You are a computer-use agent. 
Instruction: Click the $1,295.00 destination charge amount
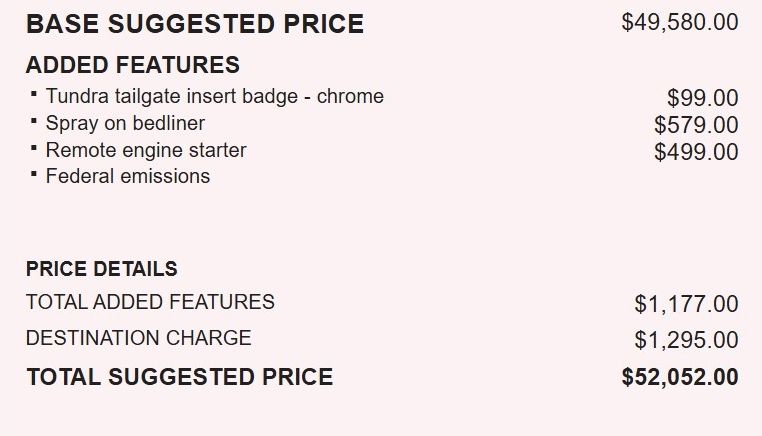(686, 340)
